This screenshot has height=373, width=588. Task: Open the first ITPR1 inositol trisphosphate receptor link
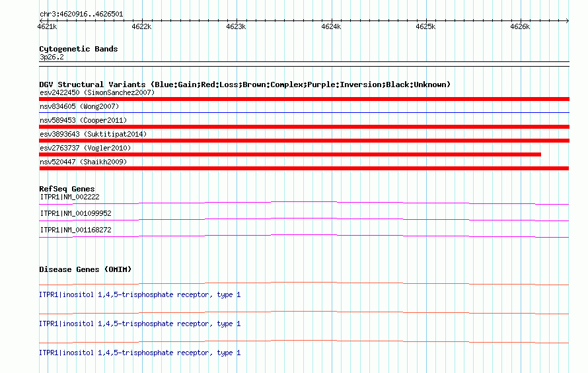[x=140, y=294]
